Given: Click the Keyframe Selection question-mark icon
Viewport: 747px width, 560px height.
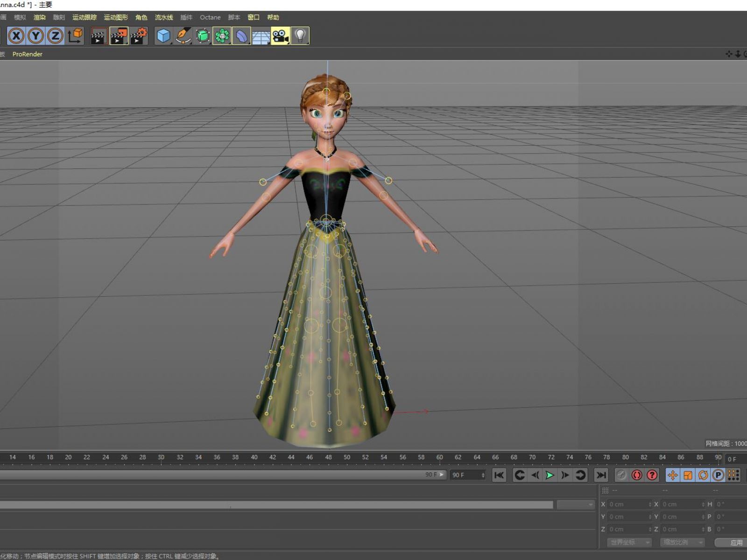Looking at the screenshot, I should click(x=652, y=475).
